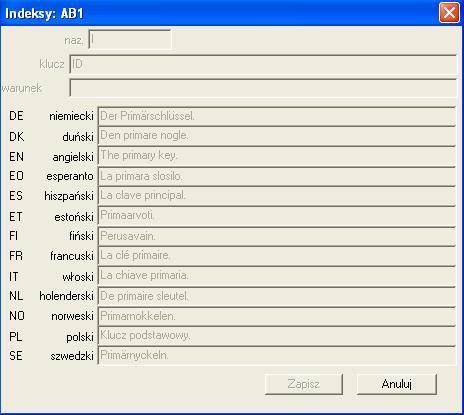
Task: Click the norweski field 'Primarnokkelen.'
Action: point(277,316)
